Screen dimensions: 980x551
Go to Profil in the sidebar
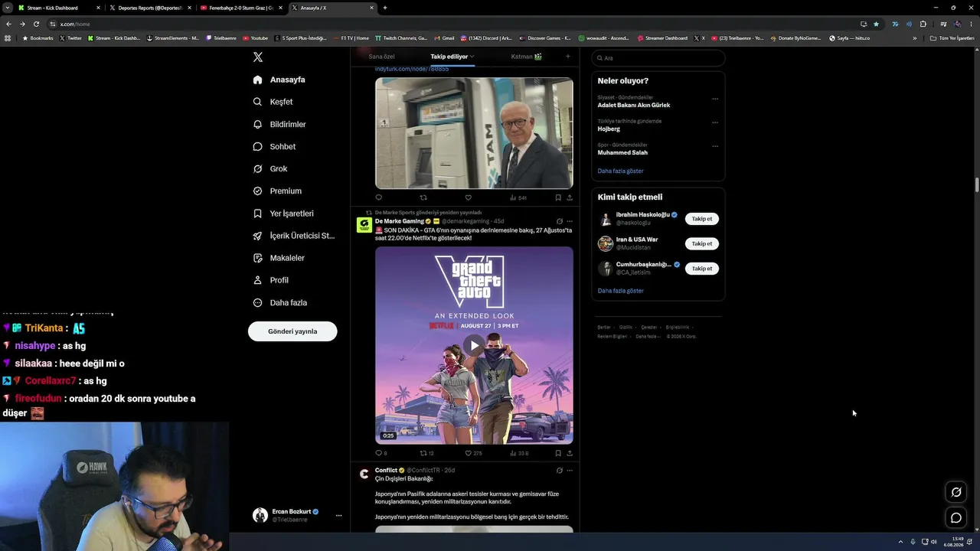[270, 280]
